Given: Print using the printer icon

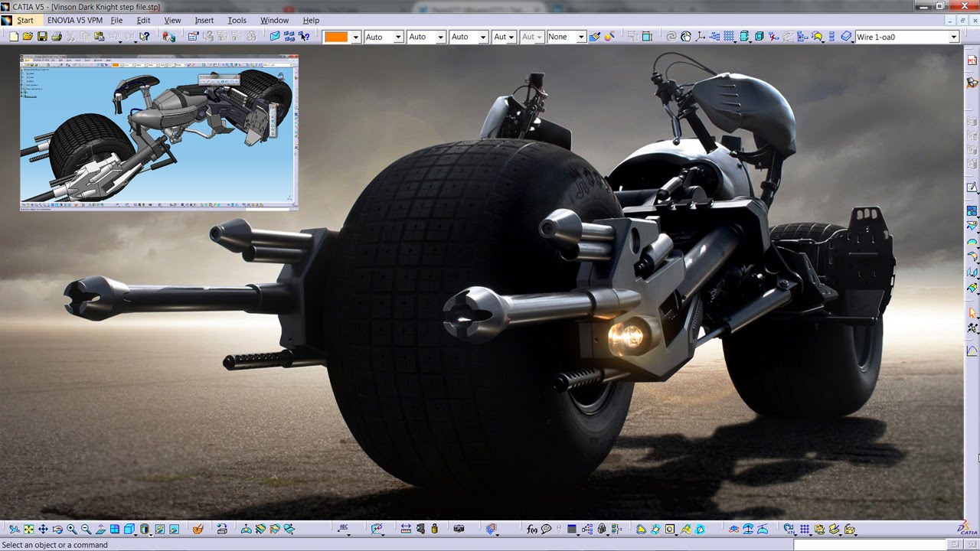Looking at the screenshot, I should click(x=57, y=36).
